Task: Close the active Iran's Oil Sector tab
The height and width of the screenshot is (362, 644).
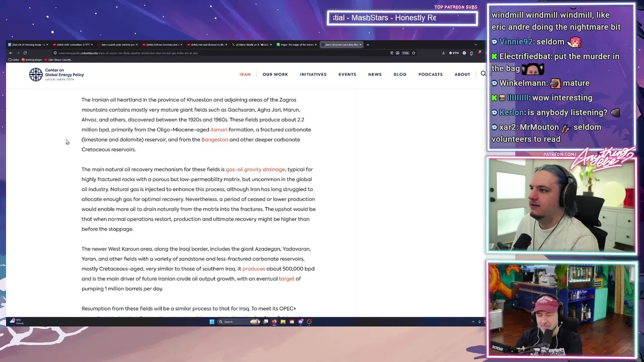Action: click(361, 45)
